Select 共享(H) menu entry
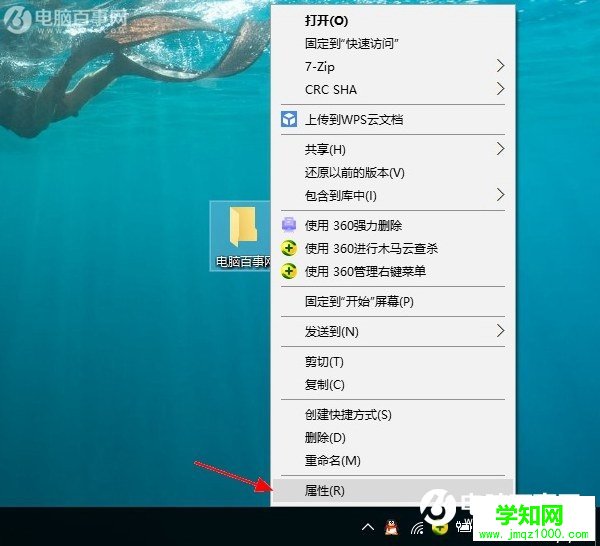The width and height of the screenshot is (600, 546). (393, 149)
